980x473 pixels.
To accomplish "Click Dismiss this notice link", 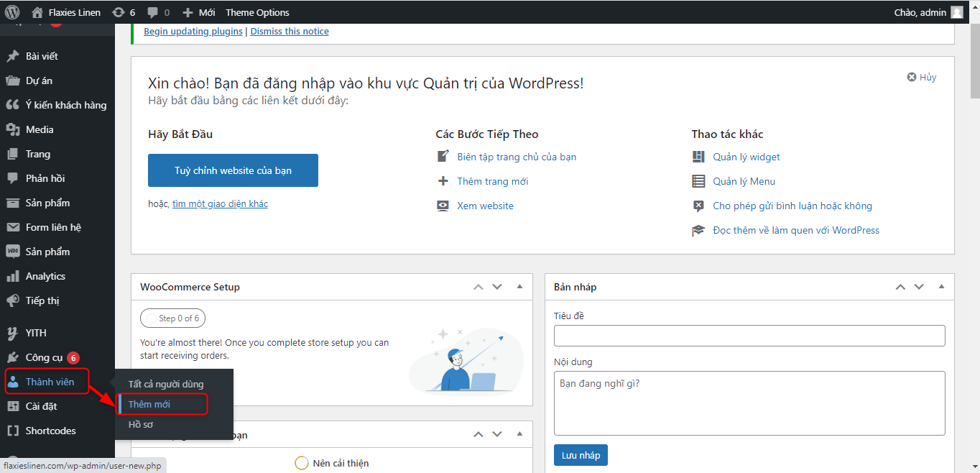I will [x=290, y=31].
